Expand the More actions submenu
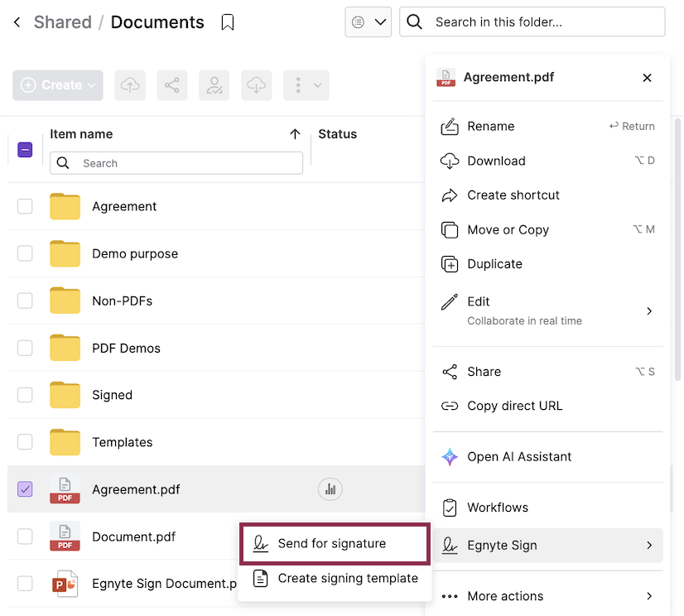684x616 pixels. [548, 596]
